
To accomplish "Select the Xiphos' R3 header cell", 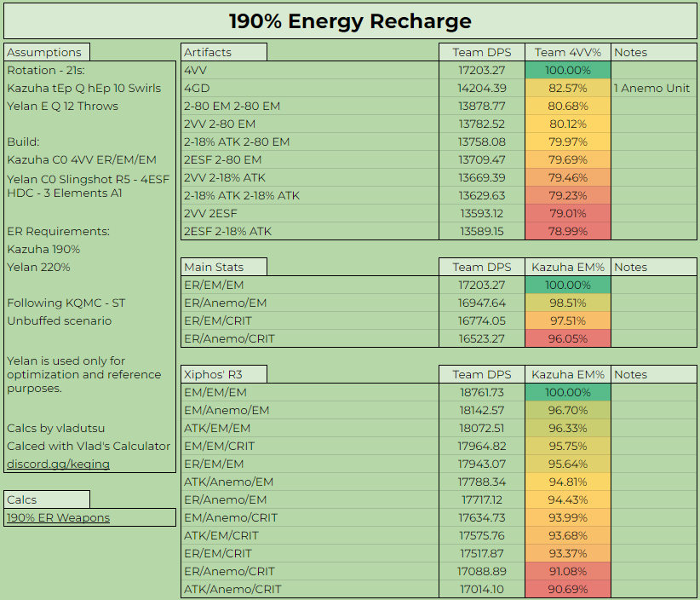I will [x=224, y=374].
